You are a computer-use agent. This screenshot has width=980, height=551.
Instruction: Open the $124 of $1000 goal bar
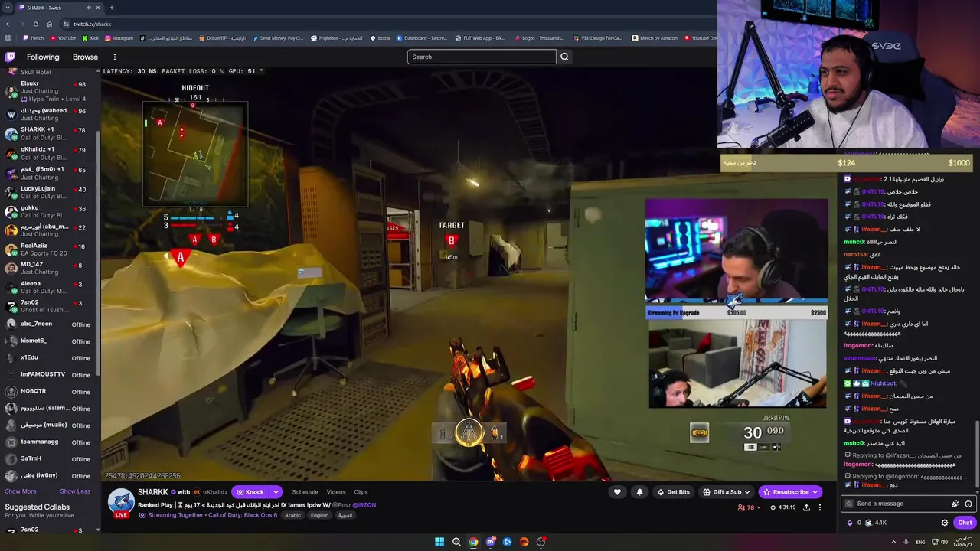pyautogui.click(x=848, y=162)
